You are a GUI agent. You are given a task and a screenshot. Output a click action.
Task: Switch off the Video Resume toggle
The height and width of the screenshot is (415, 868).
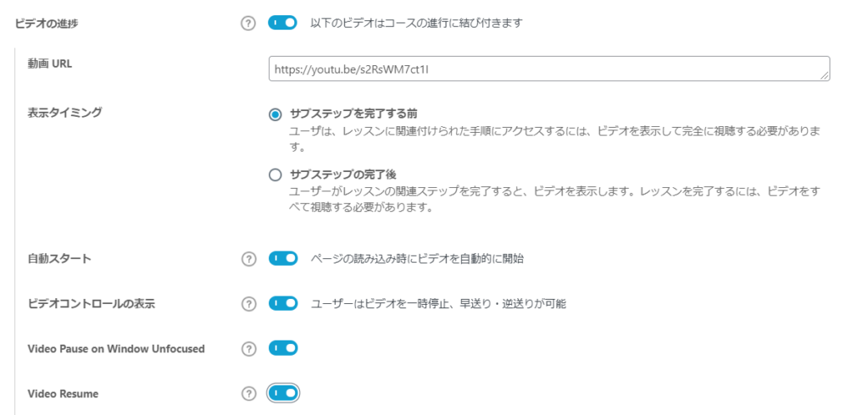(x=283, y=393)
